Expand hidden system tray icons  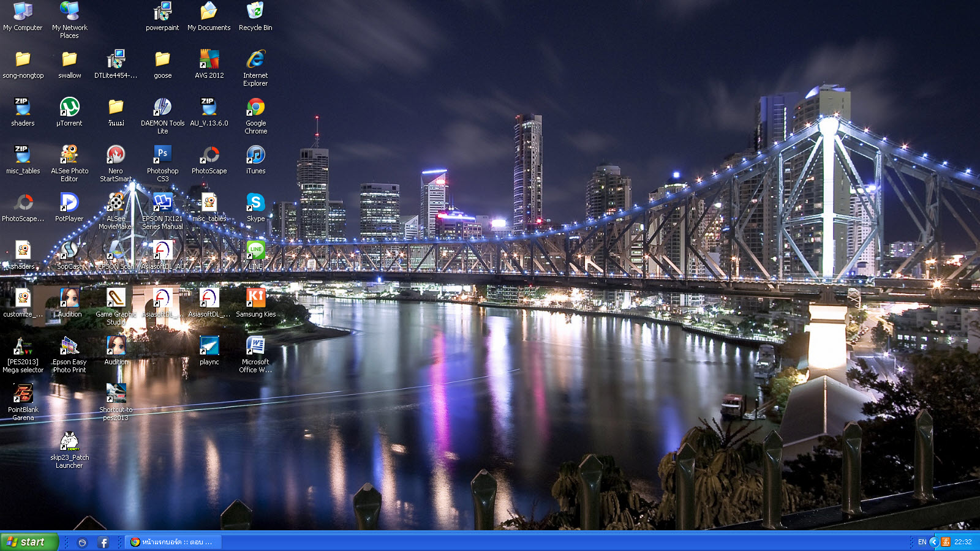click(933, 542)
